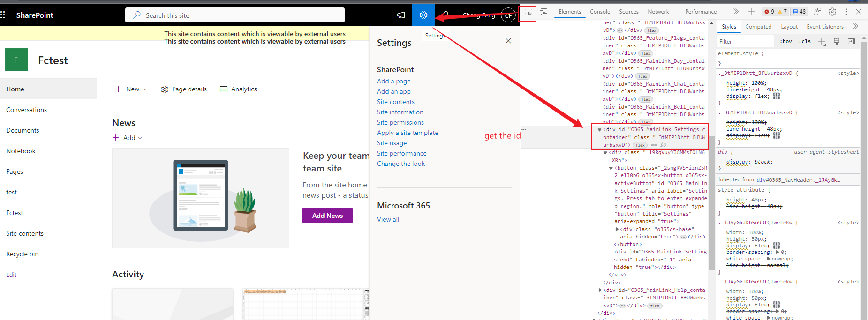Open the 48 issues counter badge
This screenshot has height=320, width=868.
point(799,12)
